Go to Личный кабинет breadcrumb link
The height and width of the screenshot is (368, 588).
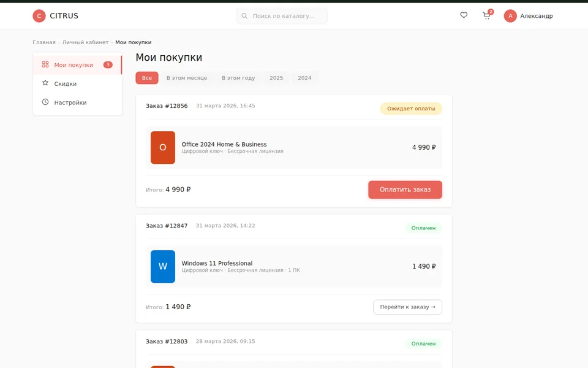point(86,42)
